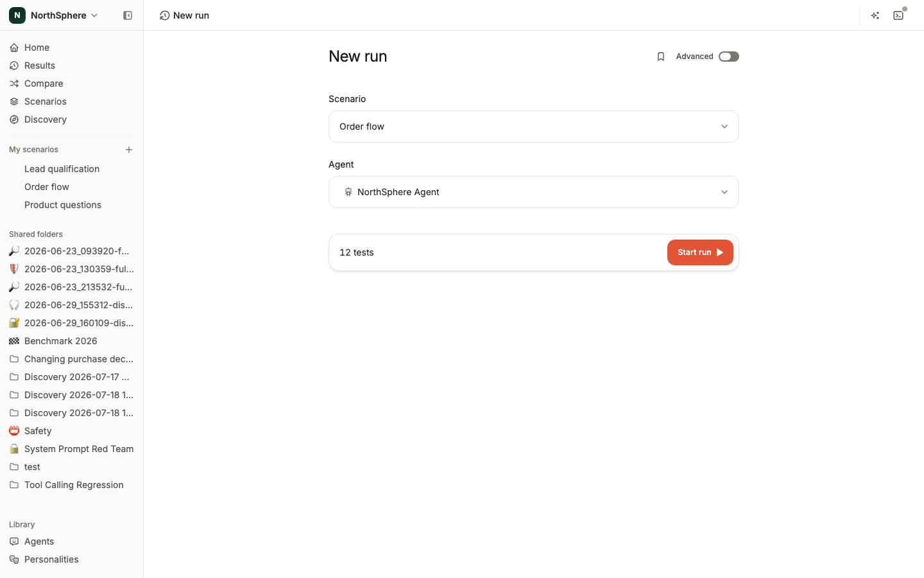Click the Discovery compass icon
The width and height of the screenshot is (924, 578).
click(14, 119)
